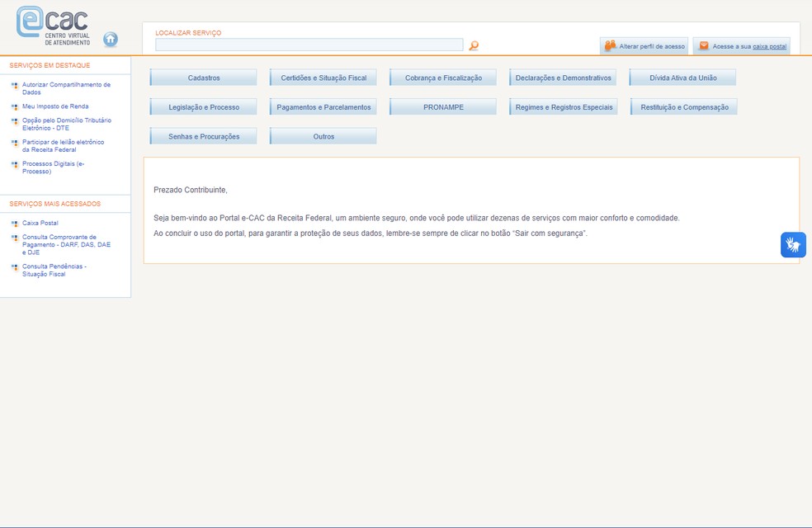Open Certidões e Situação Fiscal menu

coord(323,78)
